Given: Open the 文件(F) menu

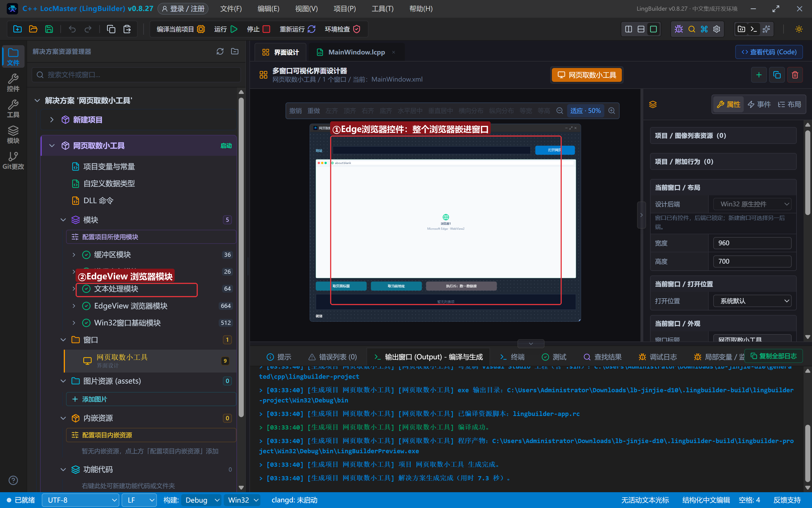Looking at the screenshot, I should 231,9.
